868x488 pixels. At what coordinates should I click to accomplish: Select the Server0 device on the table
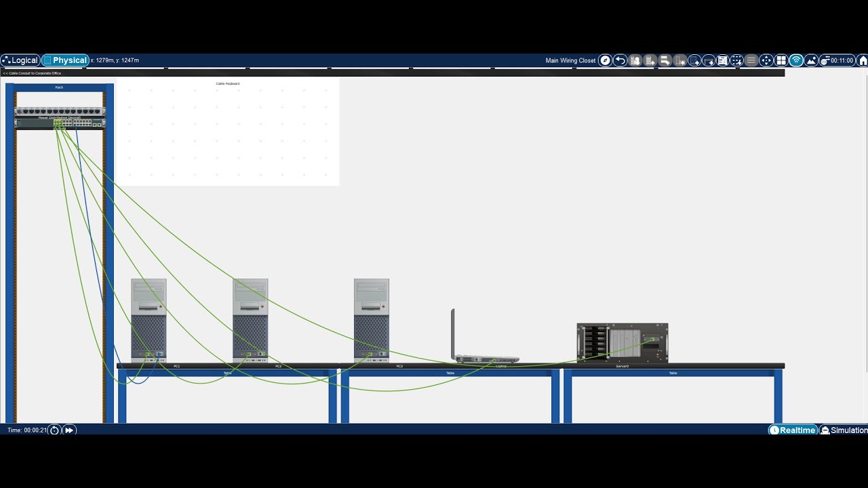(623, 343)
